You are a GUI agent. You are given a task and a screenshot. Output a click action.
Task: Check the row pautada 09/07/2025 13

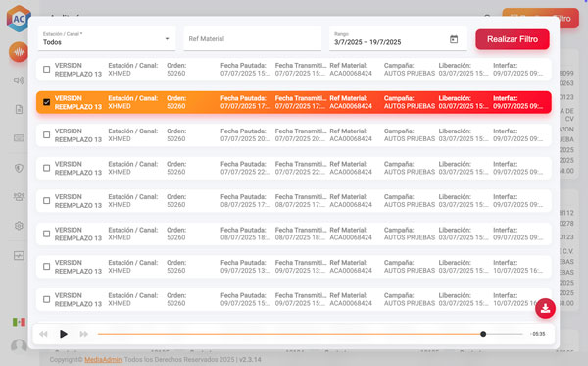[x=46, y=267]
